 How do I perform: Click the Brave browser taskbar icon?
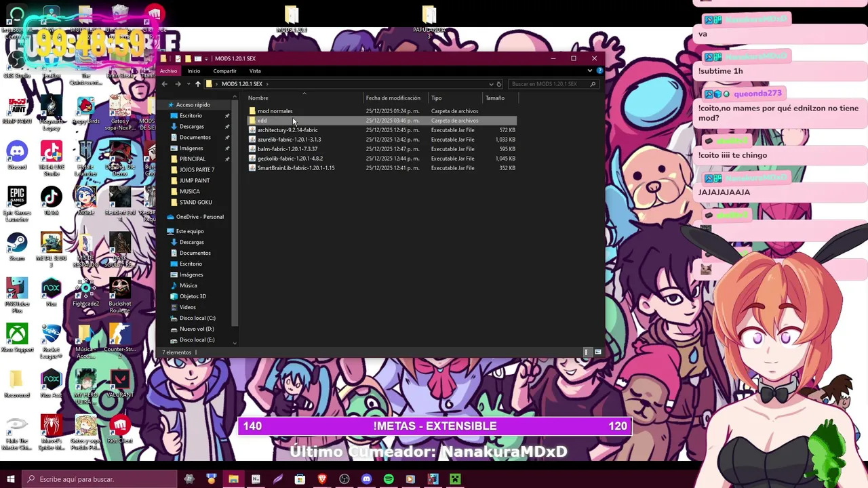click(322, 479)
